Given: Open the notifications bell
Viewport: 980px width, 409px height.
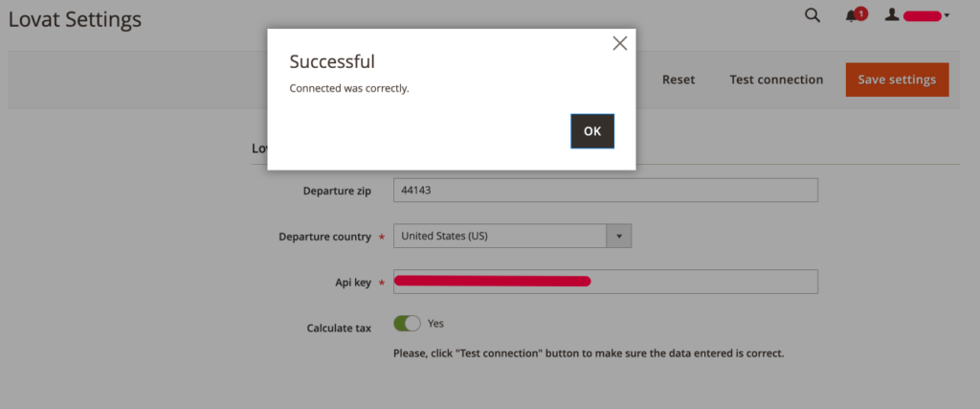Looking at the screenshot, I should (851, 17).
